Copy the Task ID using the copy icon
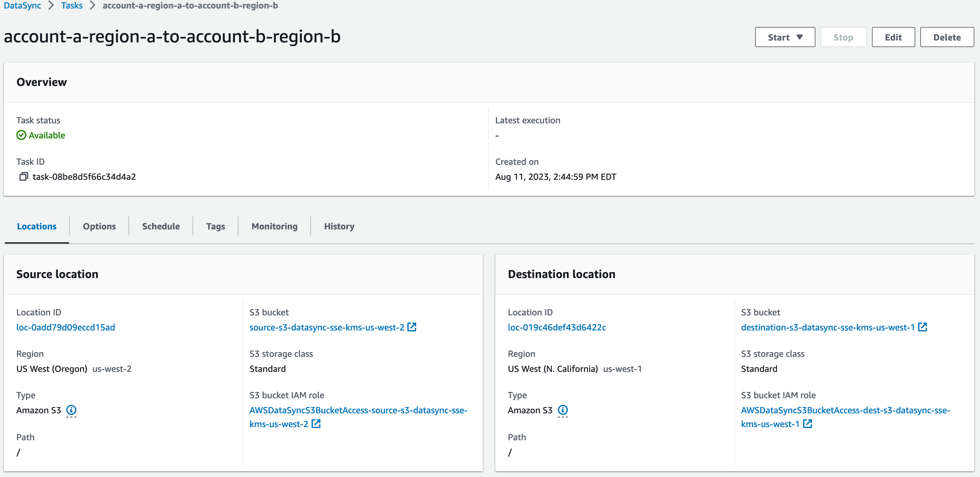This screenshot has width=980, height=477. click(x=23, y=176)
